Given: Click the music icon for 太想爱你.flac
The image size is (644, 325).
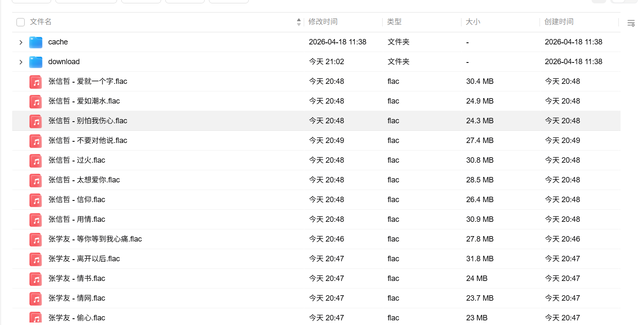Looking at the screenshot, I should tap(36, 180).
